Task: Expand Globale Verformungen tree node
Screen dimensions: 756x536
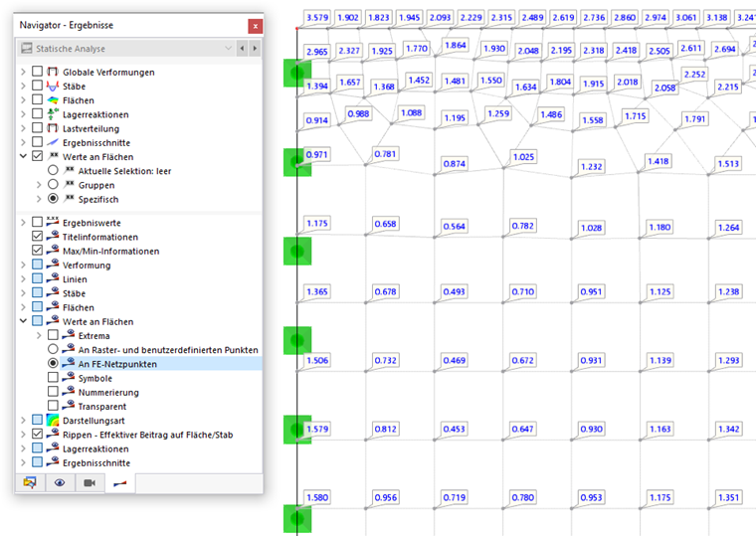Action: pyautogui.click(x=23, y=72)
